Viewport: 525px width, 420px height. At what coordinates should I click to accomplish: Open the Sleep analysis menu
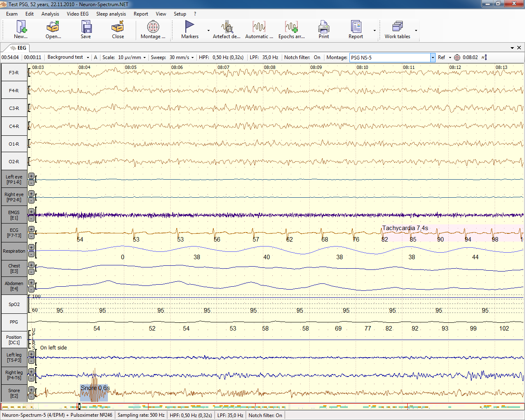point(111,14)
